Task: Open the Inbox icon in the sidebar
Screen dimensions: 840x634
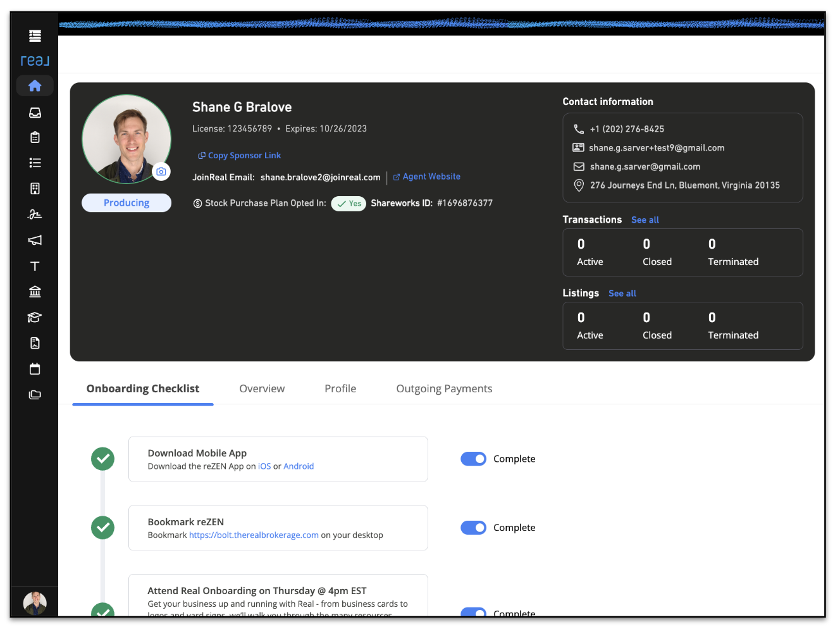Action: [x=35, y=112]
